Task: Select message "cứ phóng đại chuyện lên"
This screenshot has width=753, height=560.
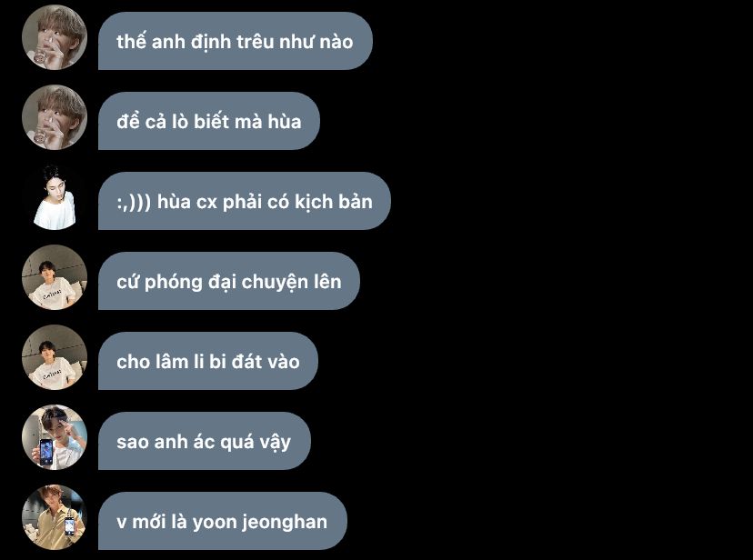Action: click(229, 281)
